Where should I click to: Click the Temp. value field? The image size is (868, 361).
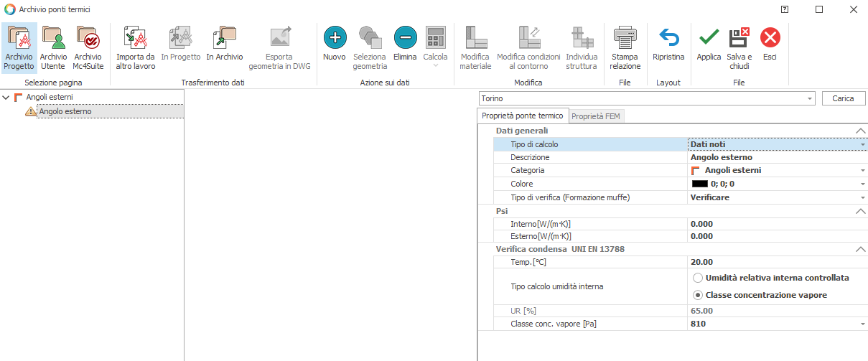[x=775, y=262]
